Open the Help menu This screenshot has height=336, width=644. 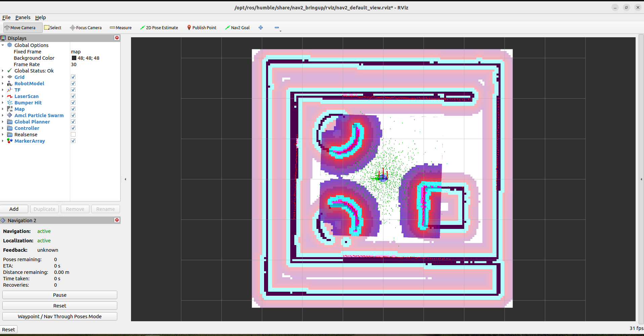click(41, 17)
